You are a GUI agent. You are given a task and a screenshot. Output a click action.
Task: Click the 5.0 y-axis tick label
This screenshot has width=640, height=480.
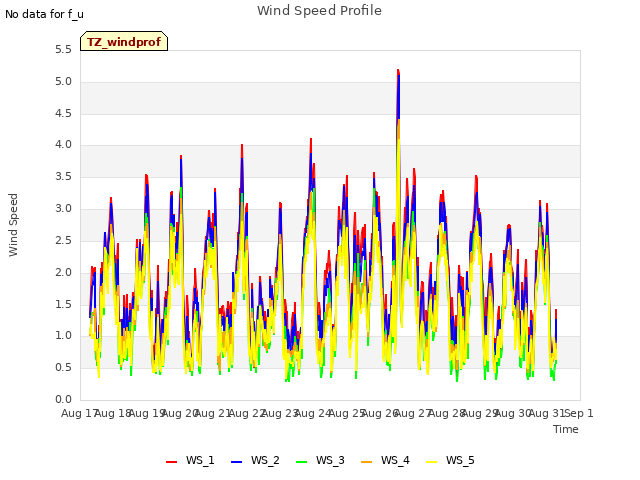pos(63,81)
